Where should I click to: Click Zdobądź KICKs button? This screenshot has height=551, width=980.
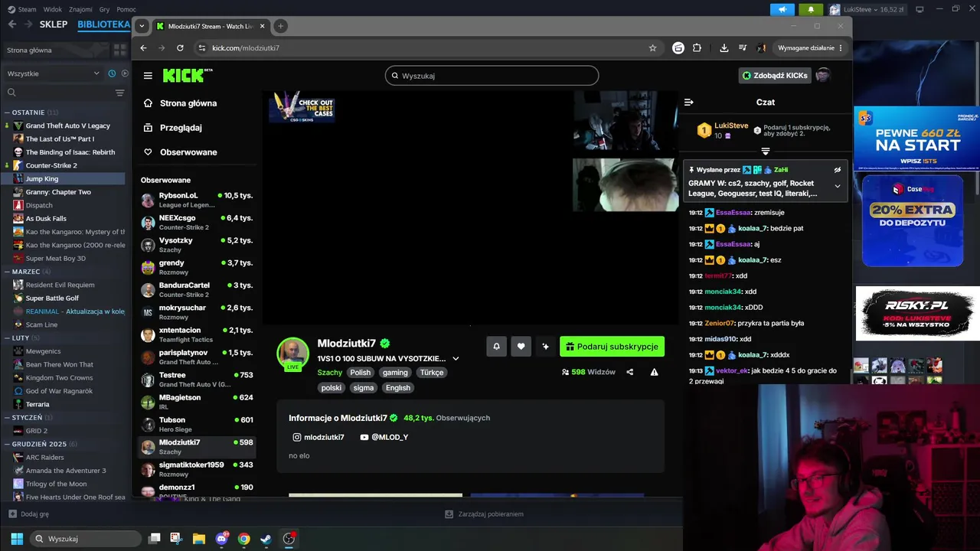(775, 76)
